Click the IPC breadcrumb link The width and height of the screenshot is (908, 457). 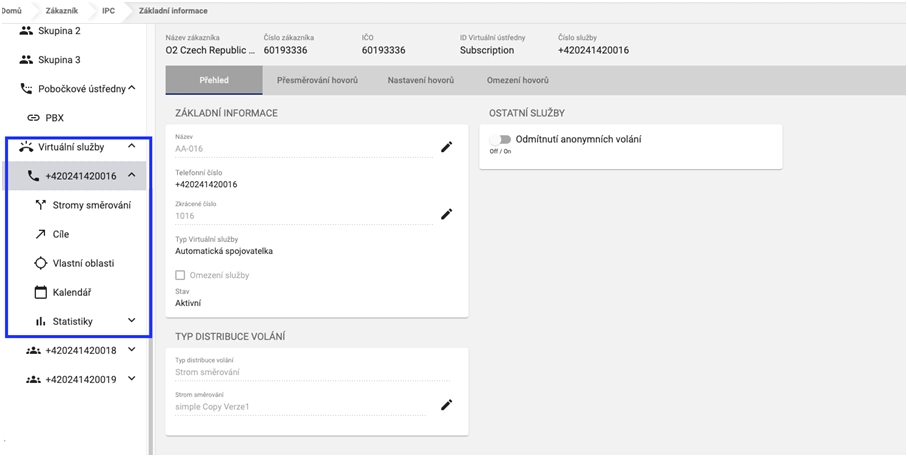coord(109,8)
